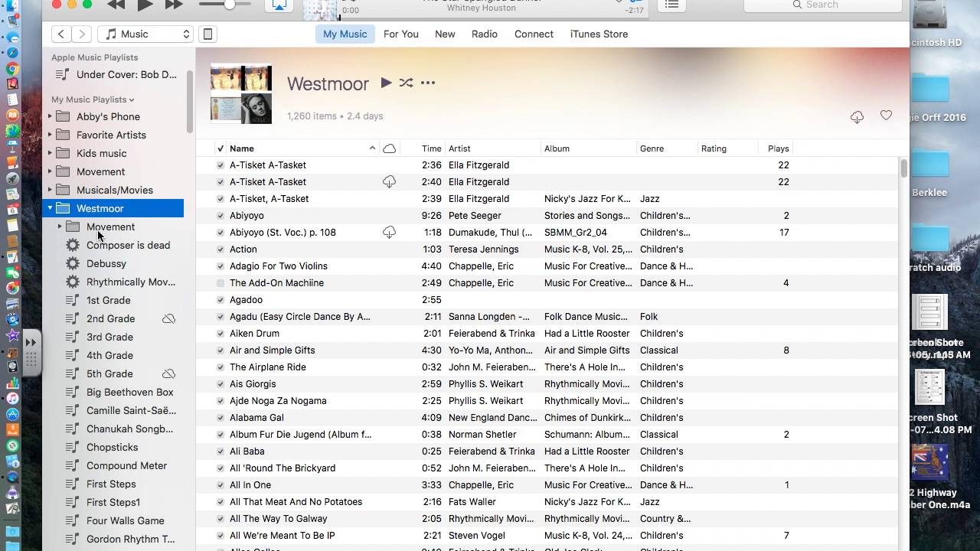Go to the iTunes Store tab
This screenshot has width=980, height=551.
[599, 34]
